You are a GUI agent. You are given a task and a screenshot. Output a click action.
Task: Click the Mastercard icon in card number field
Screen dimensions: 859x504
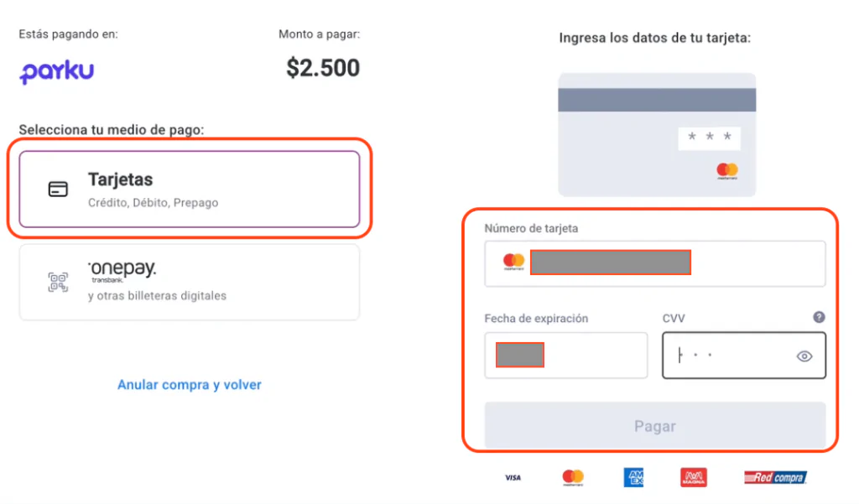[513, 262]
